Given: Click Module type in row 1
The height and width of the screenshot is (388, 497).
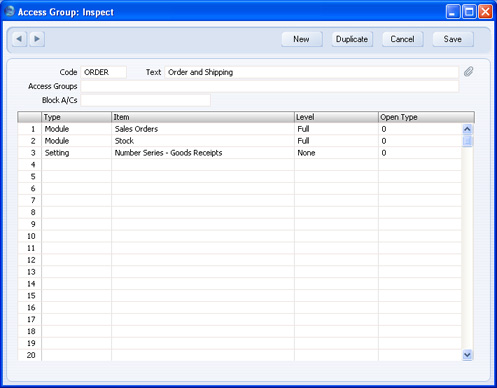Looking at the screenshot, I should tap(76, 129).
